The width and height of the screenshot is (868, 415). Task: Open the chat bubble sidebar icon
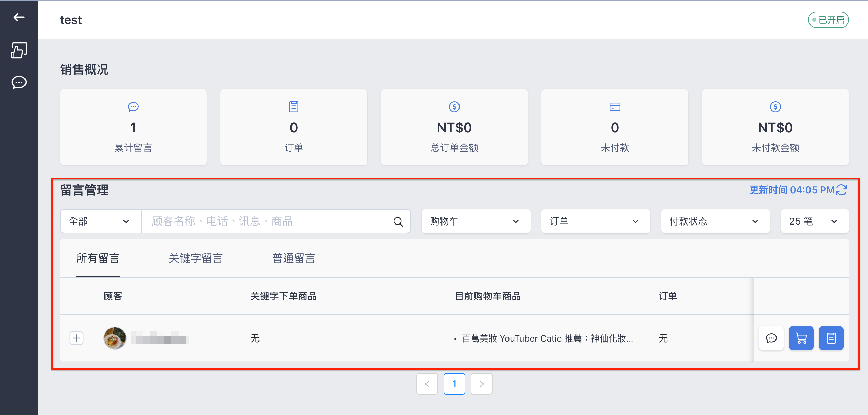(19, 82)
